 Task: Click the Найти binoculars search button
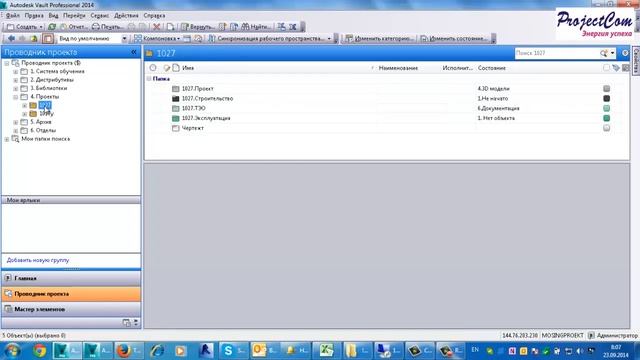(256, 27)
